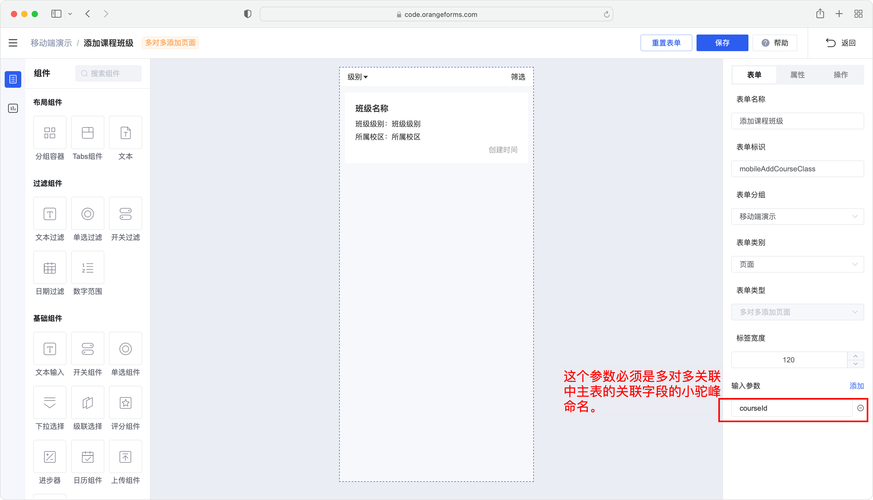Select the 单选过滤 filter component
This screenshot has height=500, width=873.
tap(87, 214)
